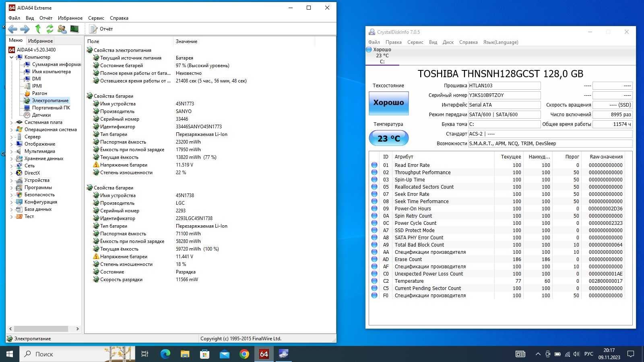644x362 pixels.
Task: Open the Правка menu in CrystalDiskInfo
Action: tap(393, 42)
